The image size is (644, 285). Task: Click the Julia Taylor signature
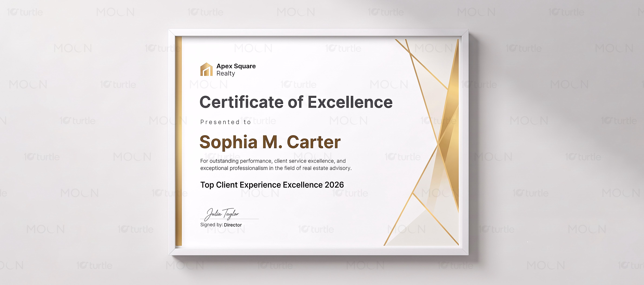222,214
